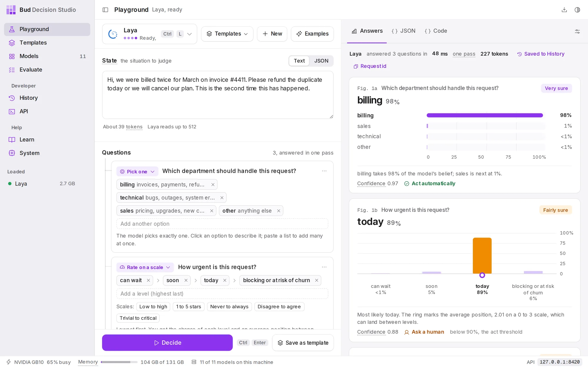Remove the 'today' scale level
The height and width of the screenshot is (368, 588).
(x=225, y=280)
